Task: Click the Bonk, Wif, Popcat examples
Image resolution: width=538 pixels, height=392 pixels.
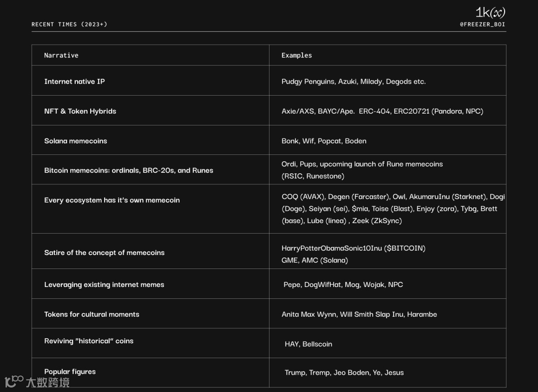Action: coord(324,141)
